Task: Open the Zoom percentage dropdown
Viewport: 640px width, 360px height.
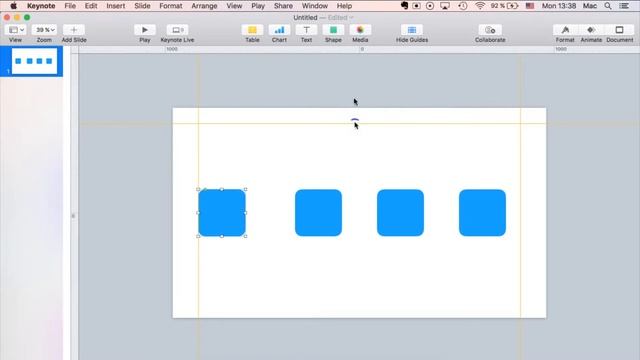Action: tap(44, 30)
